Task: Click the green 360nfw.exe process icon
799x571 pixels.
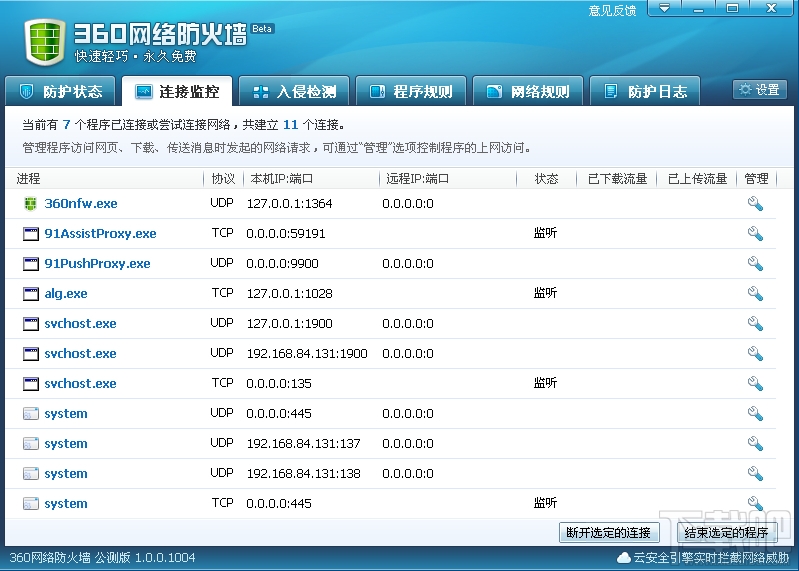Action: point(30,204)
